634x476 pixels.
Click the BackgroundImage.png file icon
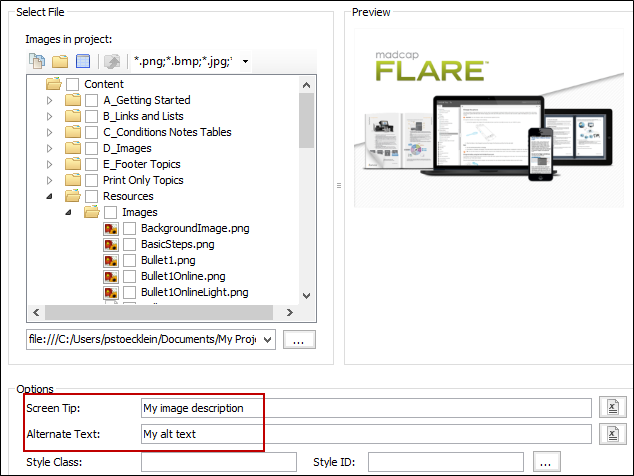111,228
